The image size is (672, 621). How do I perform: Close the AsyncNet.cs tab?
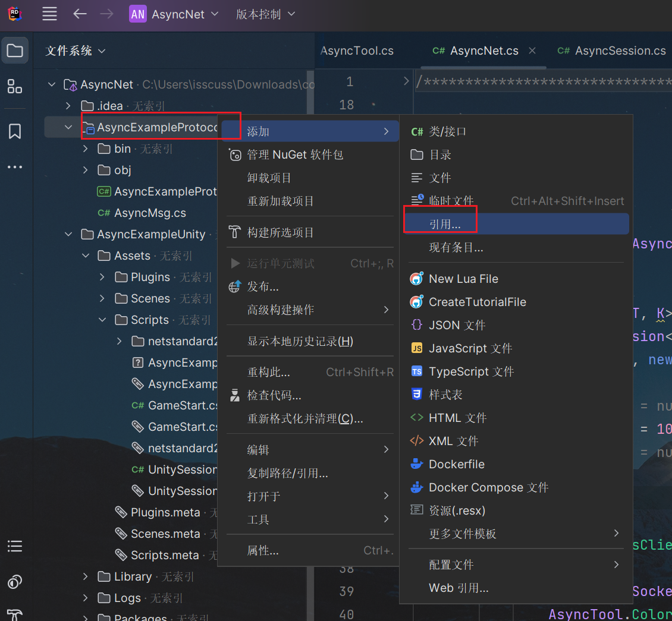[532, 51]
